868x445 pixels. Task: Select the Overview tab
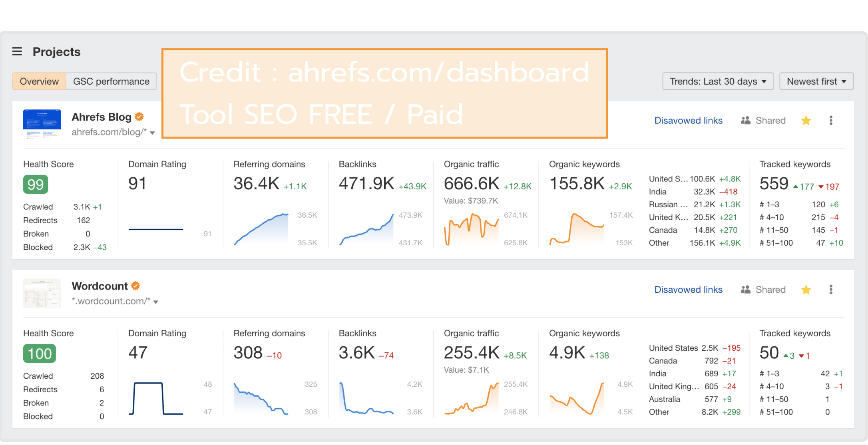(x=39, y=81)
